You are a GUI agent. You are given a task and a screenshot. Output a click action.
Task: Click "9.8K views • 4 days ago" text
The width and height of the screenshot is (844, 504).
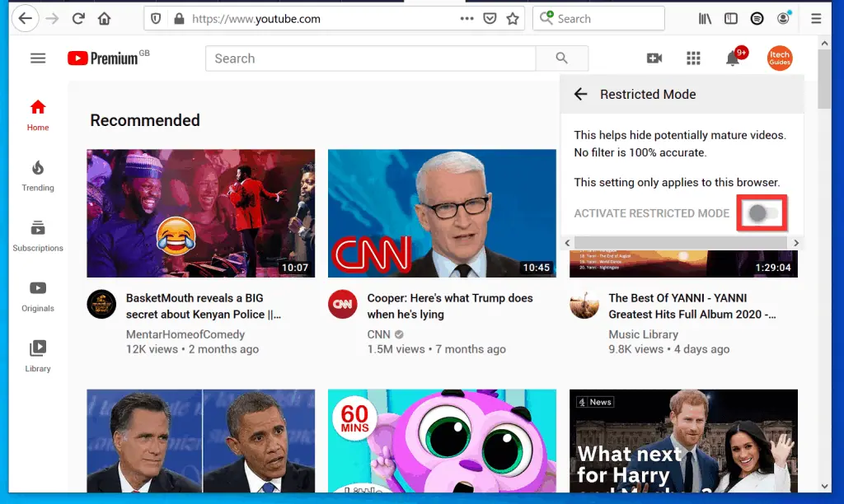coord(669,349)
